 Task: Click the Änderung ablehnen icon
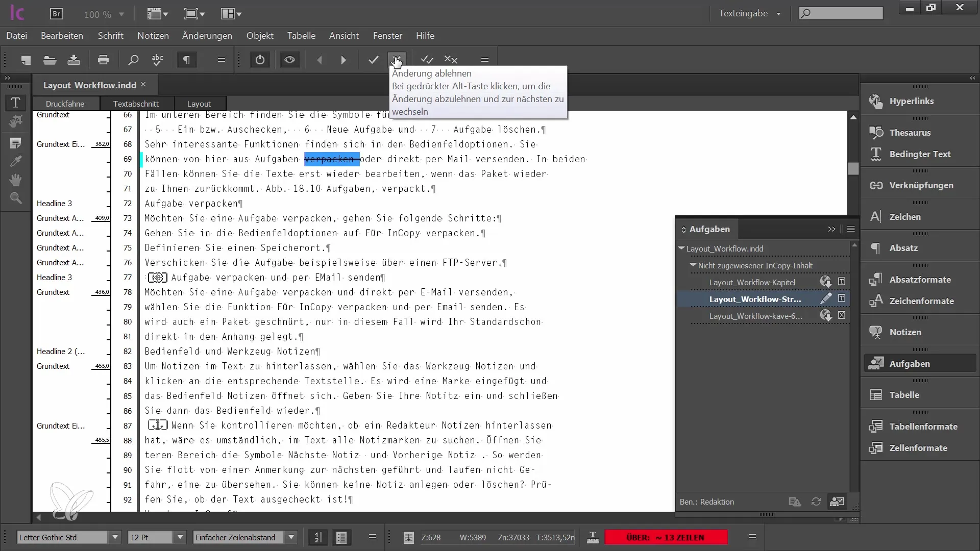[397, 59]
